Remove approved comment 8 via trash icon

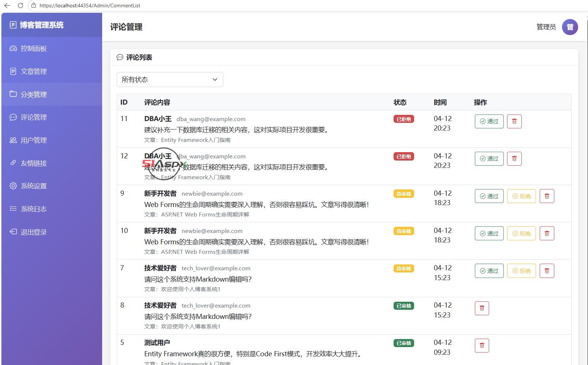(x=482, y=308)
